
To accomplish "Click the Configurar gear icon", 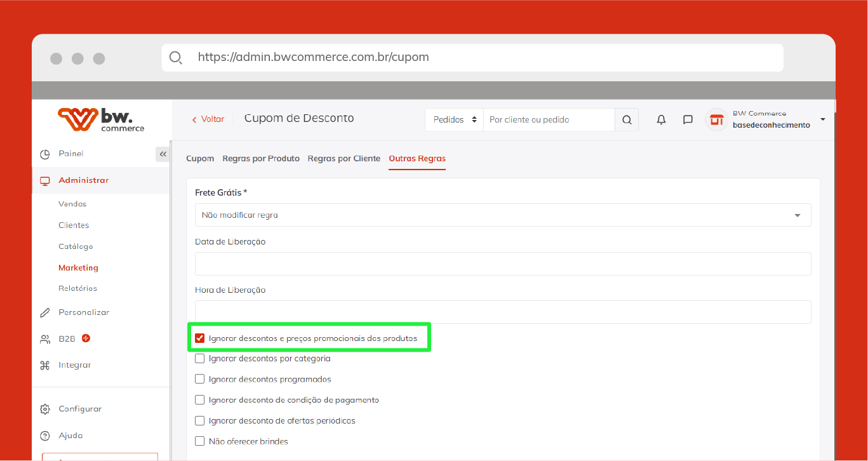I will click(45, 409).
